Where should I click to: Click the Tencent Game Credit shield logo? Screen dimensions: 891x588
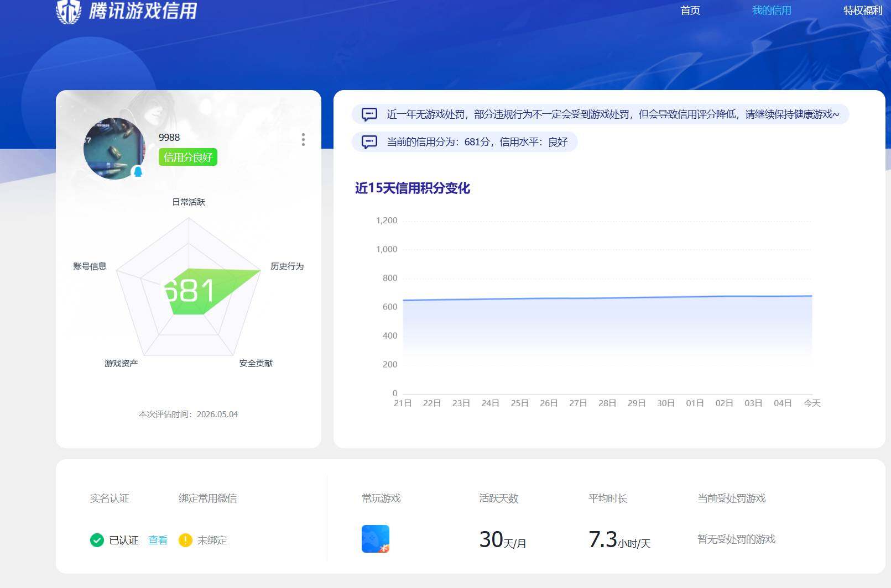pos(69,11)
